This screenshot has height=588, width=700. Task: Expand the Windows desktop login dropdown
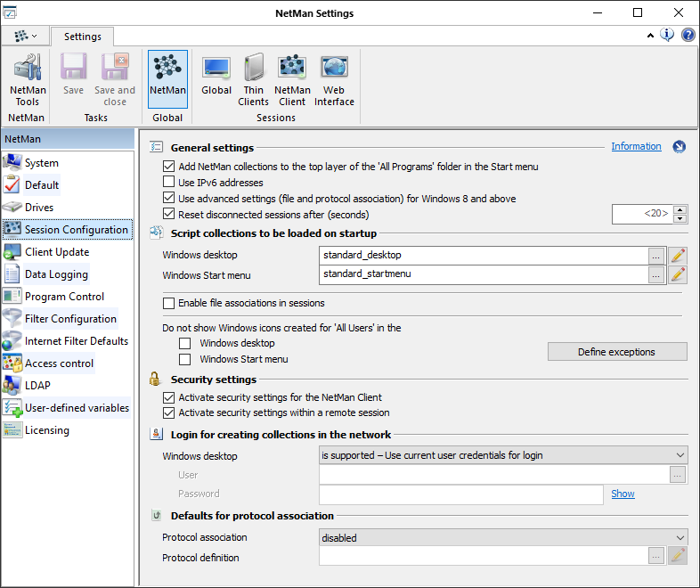(x=680, y=455)
